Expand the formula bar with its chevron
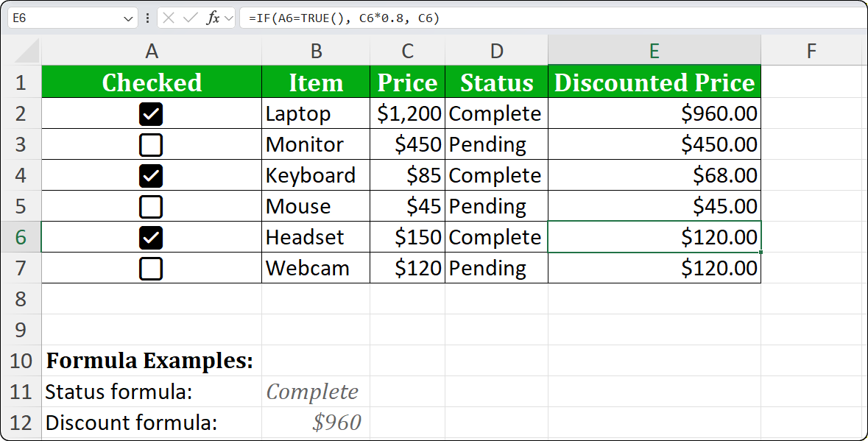Viewport: 868px width, 441px height. 228,18
